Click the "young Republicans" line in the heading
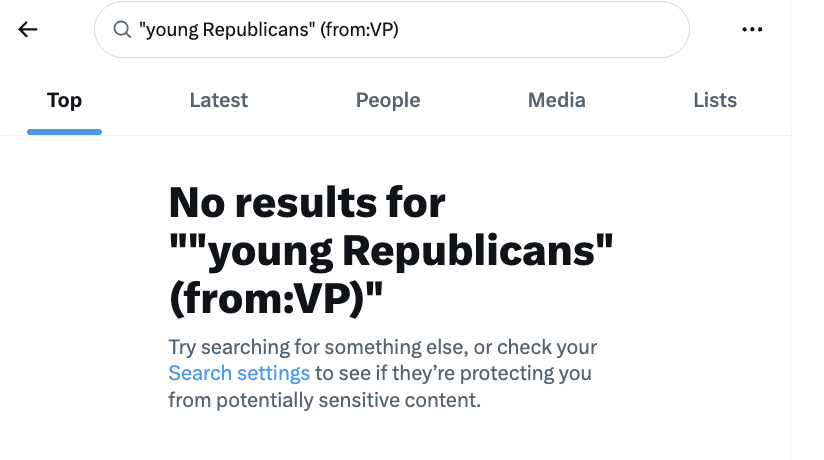Screen dimensions: 824x460 391,251
